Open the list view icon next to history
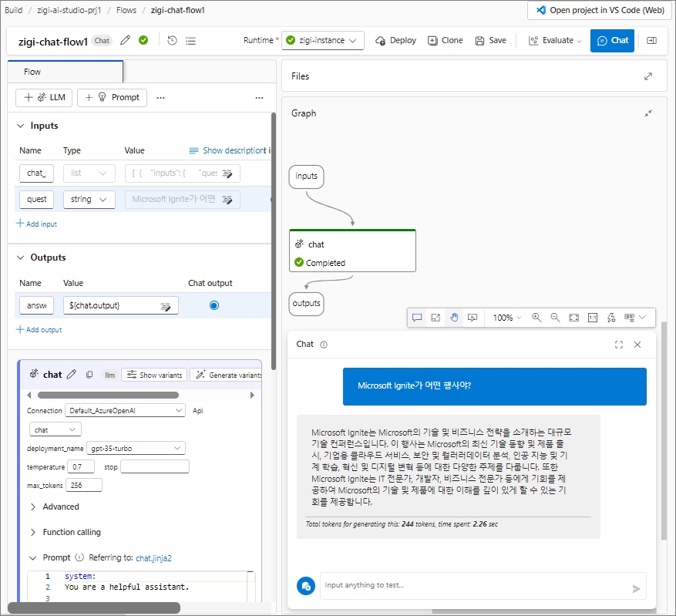The width and height of the screenshot is (676, 616). (x=190, y=41)
